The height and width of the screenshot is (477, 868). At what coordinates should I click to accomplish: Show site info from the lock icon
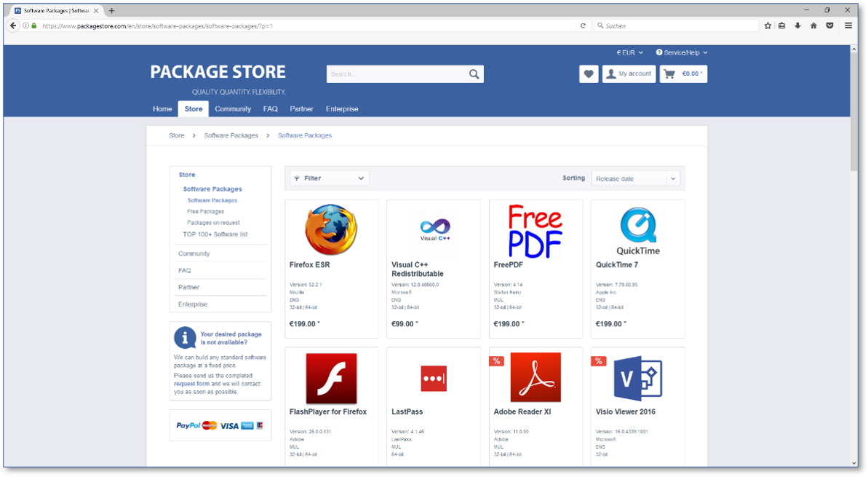pos(33,25)
